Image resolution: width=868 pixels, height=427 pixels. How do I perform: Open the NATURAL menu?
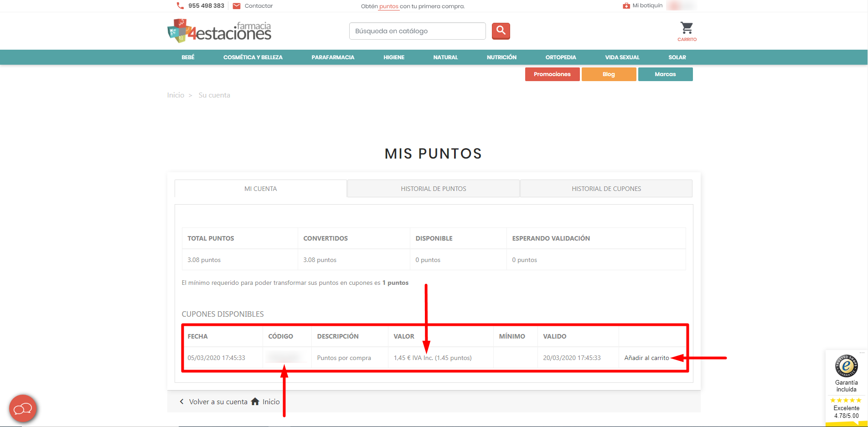(445, 57)
